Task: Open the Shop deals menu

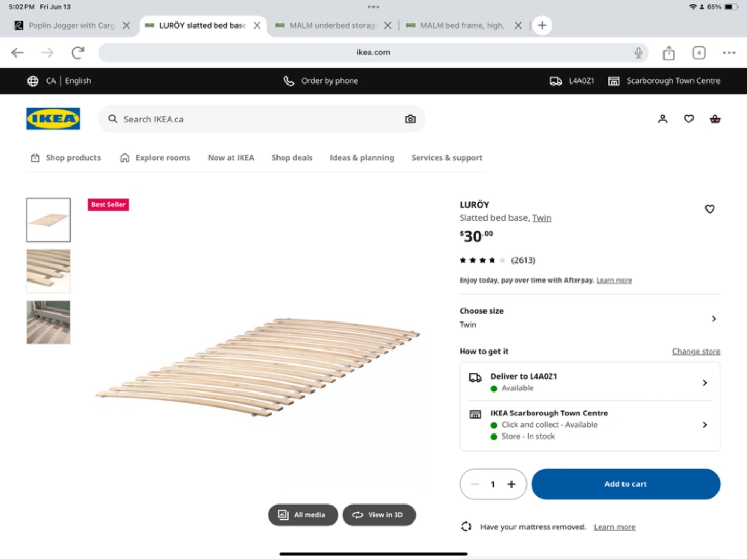Action: tap(292, 158)
